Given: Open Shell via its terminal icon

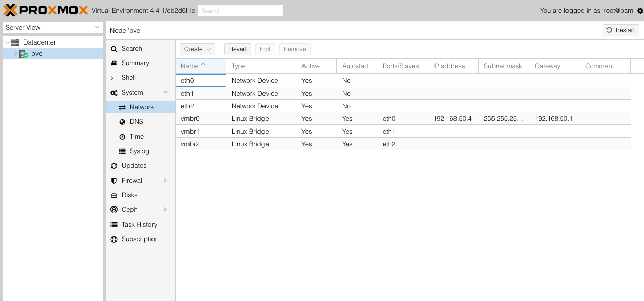Looking at the screenshot, I should pyautogui.click(x=114, y=78).
